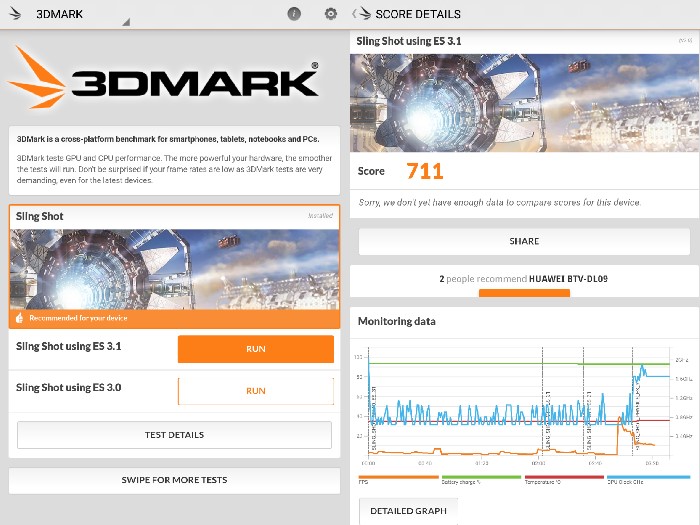Toggle CPU Clock legend in chart

648,480
